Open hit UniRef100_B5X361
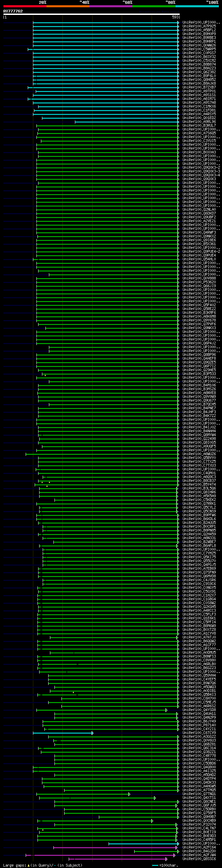This screenshot has width=222, height=868. pyautogui.click(x=199, y=244)
